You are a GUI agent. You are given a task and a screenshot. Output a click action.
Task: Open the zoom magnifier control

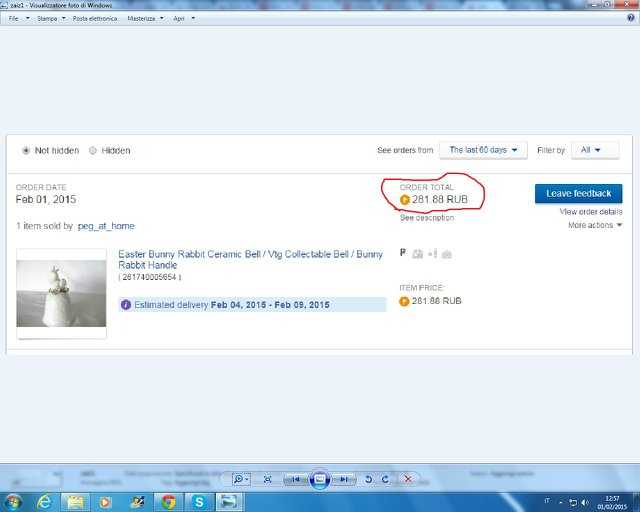(x=241, y=480)
